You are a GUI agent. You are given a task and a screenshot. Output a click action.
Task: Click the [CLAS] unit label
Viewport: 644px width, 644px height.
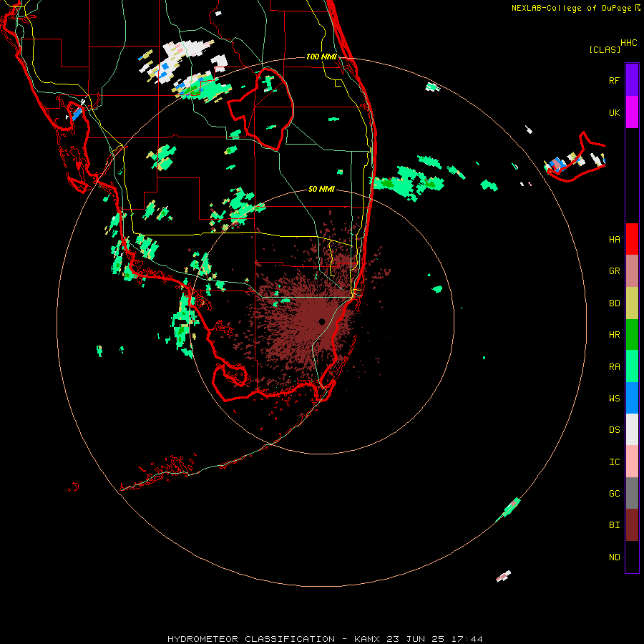pyautogui.click(x=605, y=49)
